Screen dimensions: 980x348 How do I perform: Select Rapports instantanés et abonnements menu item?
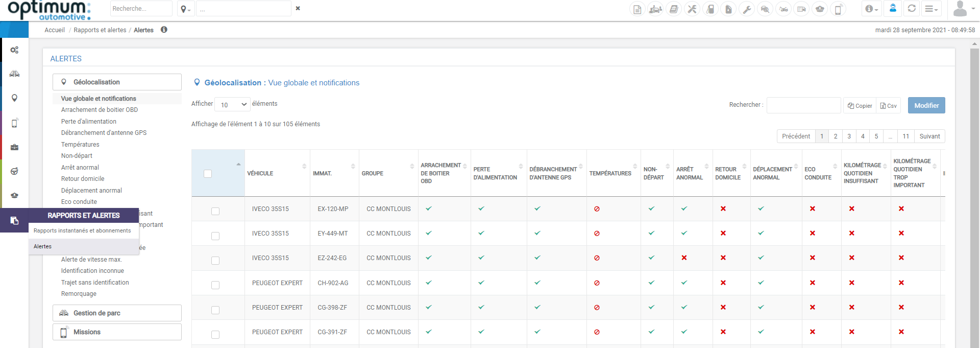pos(82,230)
